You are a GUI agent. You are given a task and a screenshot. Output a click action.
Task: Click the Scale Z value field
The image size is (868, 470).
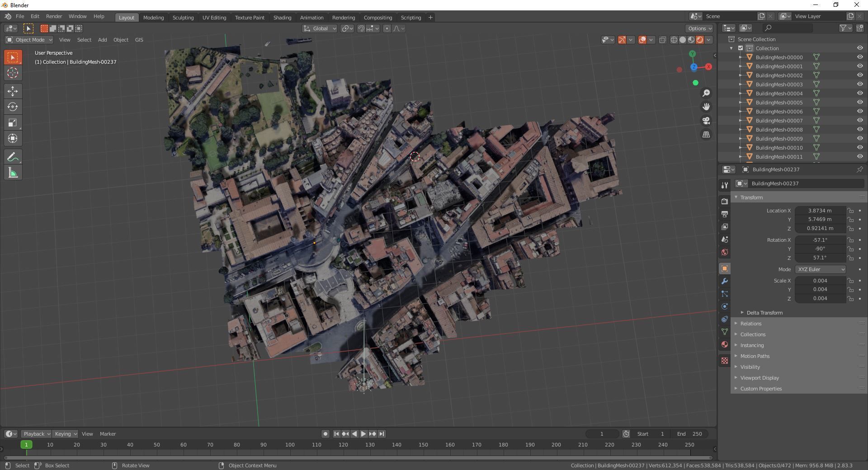coord(820,298)
